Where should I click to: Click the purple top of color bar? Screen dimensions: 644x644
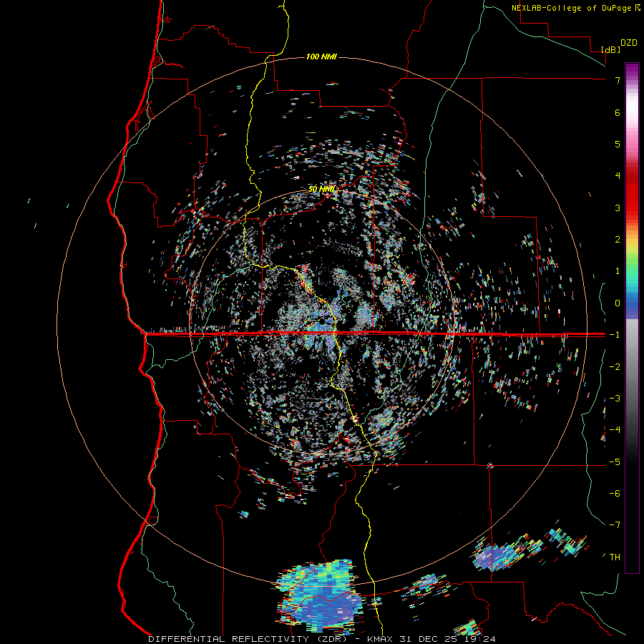(x=632, y=70)
